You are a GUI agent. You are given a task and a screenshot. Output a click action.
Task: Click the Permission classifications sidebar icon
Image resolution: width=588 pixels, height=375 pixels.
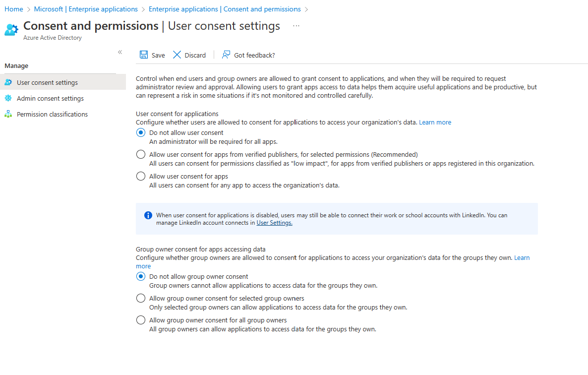pyautogui.click(x=7, y=114)
